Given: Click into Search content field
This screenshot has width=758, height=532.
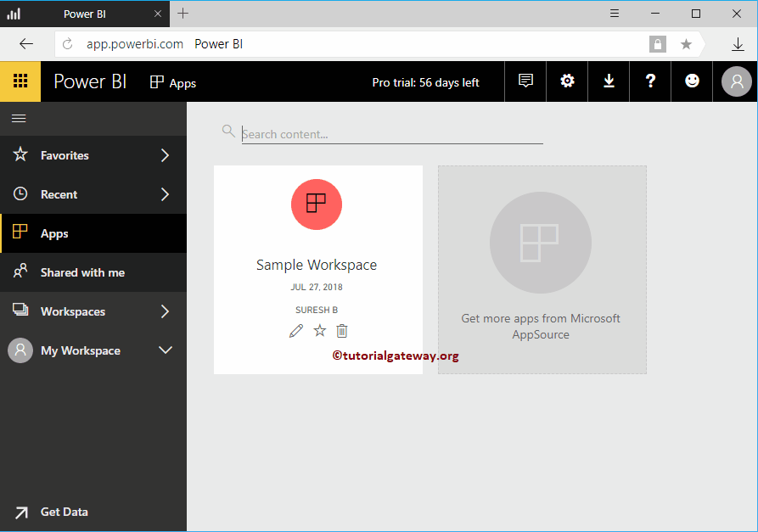Looking at the screenshot, I should pyautogui.click(x=392, y=134).
